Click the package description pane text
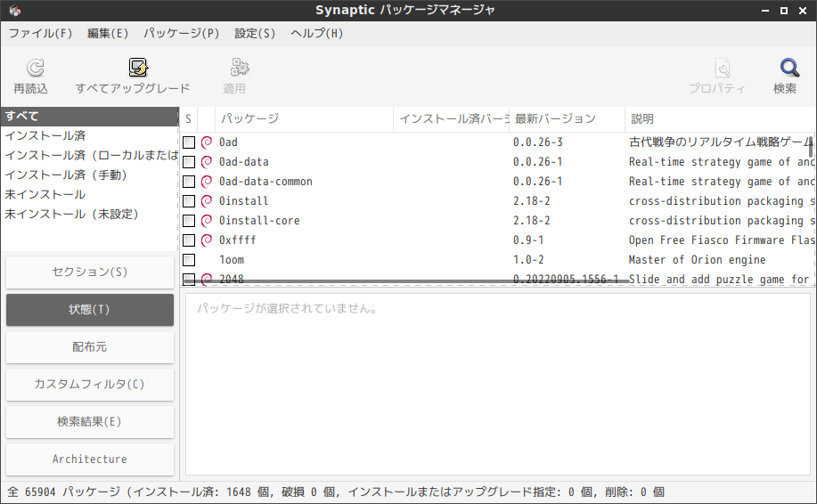The width and height of the screenshot is (817, 504). 288,309
